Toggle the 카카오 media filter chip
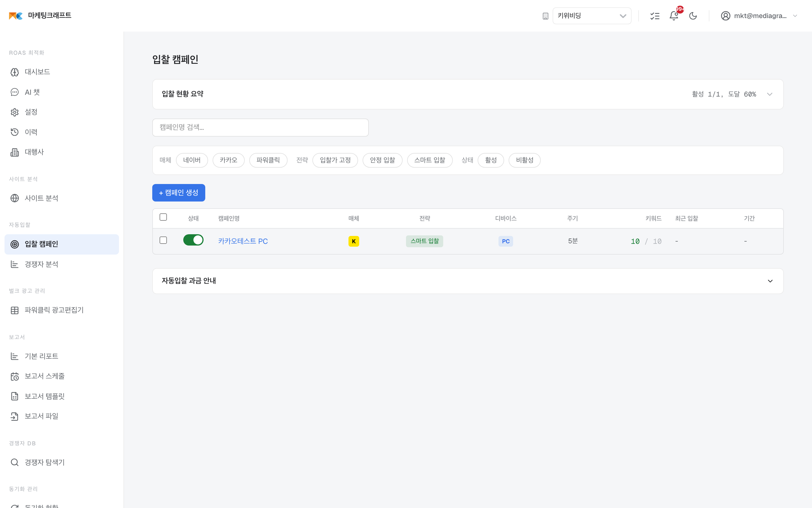Screen dimensions: 812x508 [x=228, y=160]
